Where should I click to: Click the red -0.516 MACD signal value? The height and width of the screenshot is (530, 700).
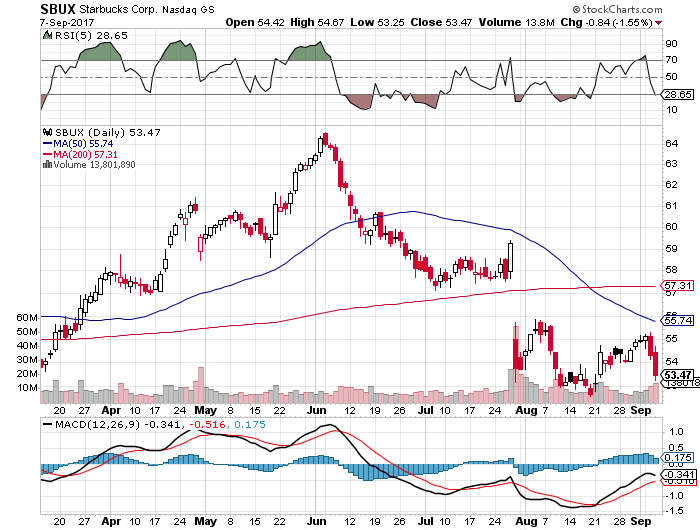[207, 424]
